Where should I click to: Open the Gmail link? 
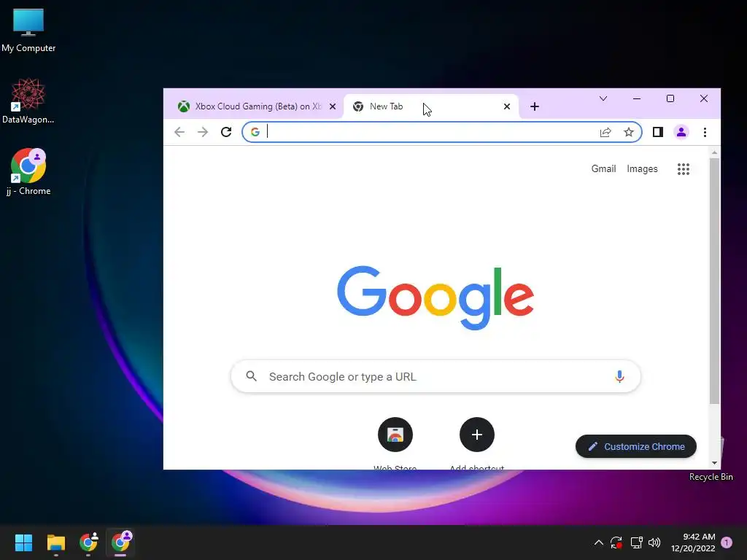tap(603, 168)
